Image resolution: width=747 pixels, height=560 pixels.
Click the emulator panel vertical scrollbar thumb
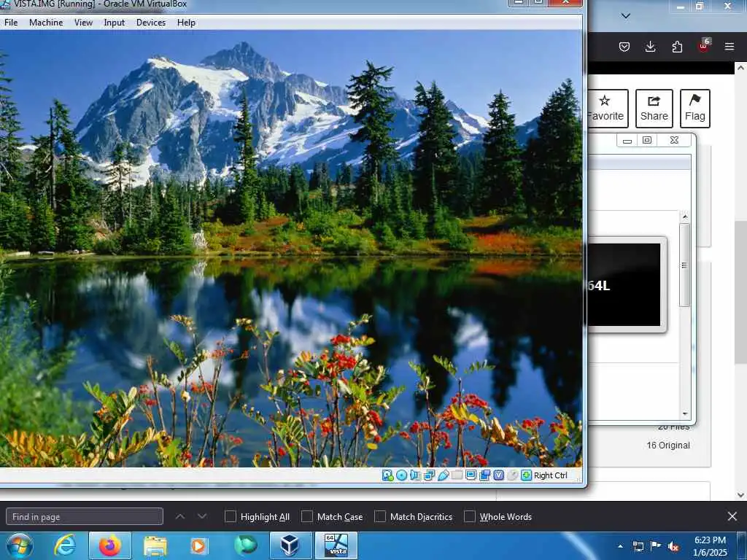click(684, 265)
